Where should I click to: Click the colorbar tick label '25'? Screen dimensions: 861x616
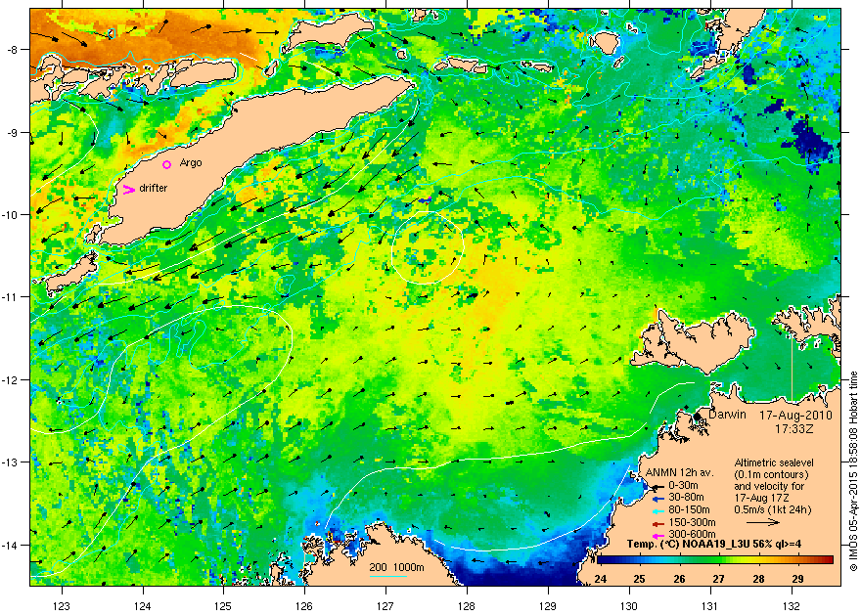(x=639, y=579)
